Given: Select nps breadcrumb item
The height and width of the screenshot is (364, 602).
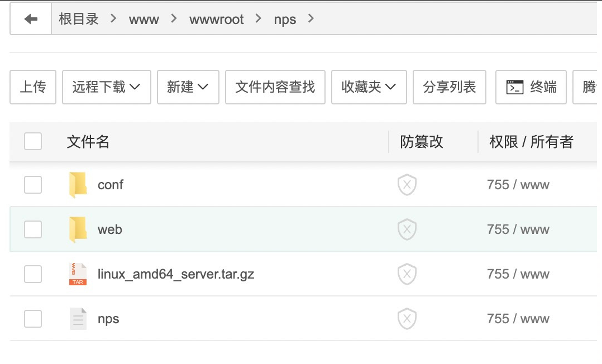Looking at the screenshot, I should click(285, 20).
